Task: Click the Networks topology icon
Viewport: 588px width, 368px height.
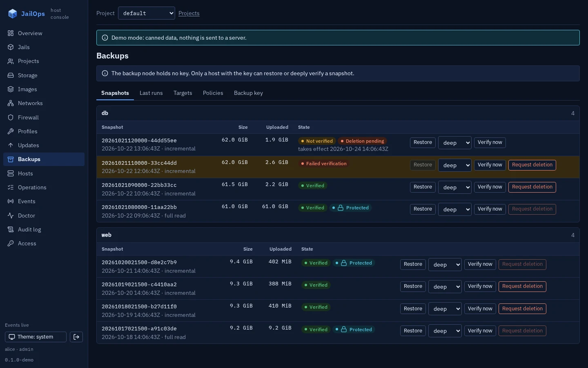Action: pyautogui.click(x=11, y=103)
